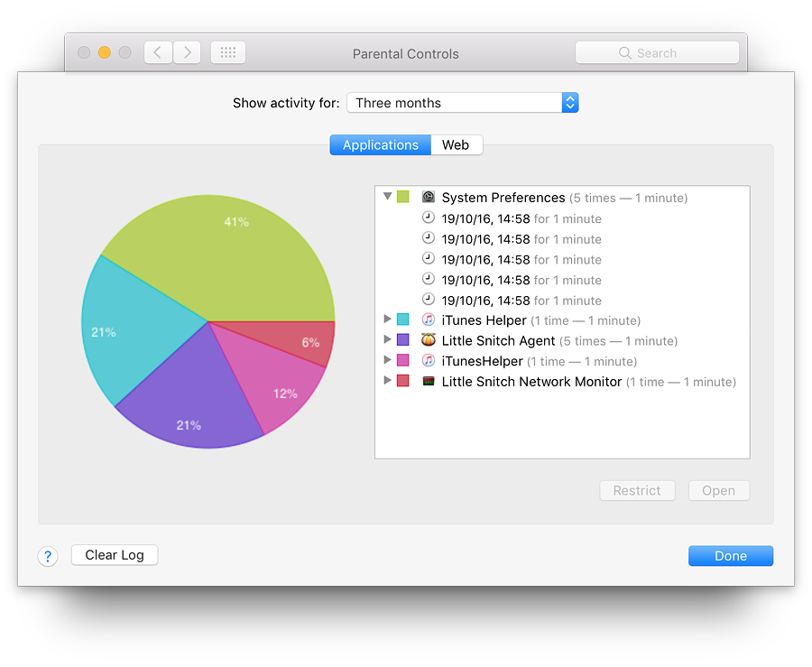This screenshot has height=667, width=812.
Task: Click the pink iTunesHelper color swatch
Action: pos(403,360)
